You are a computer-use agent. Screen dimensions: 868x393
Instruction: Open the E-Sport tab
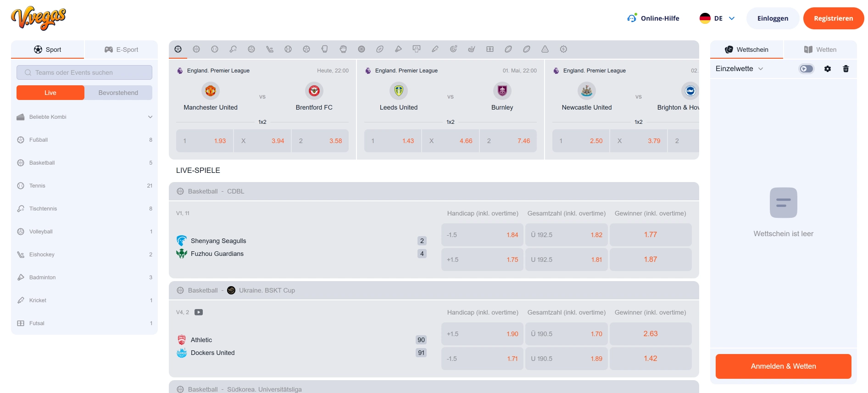pos(122,50)
